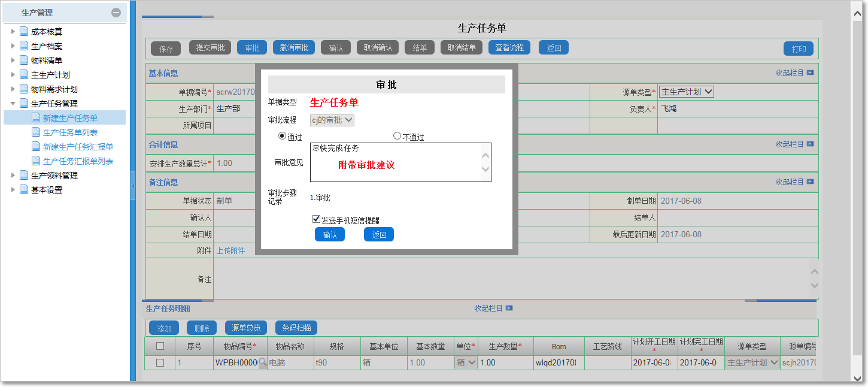This screenshot has width=868, height=387.
Task: Click the document icon beside 生产任务汇报单列表
Action: [35, 161]
